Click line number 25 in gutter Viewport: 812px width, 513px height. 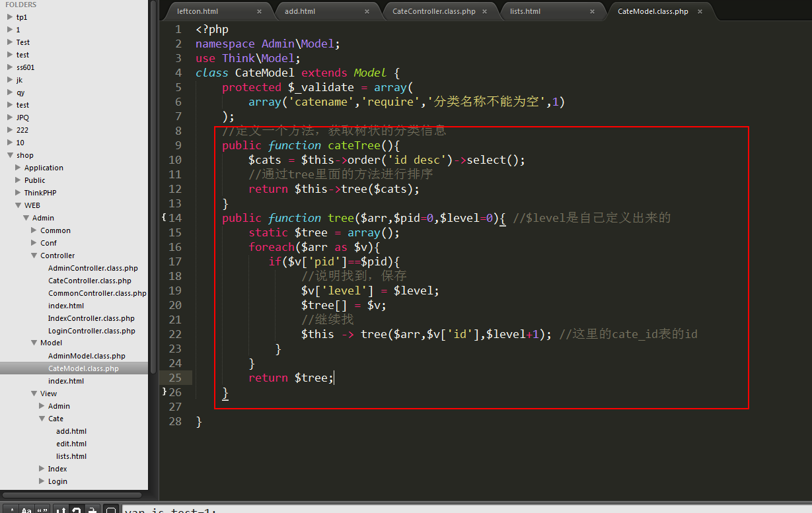(x=175, y=378)
